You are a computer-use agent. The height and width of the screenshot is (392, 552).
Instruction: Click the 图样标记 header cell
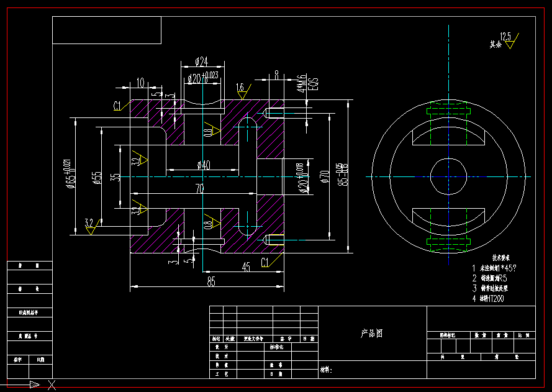tap(448, 335)
